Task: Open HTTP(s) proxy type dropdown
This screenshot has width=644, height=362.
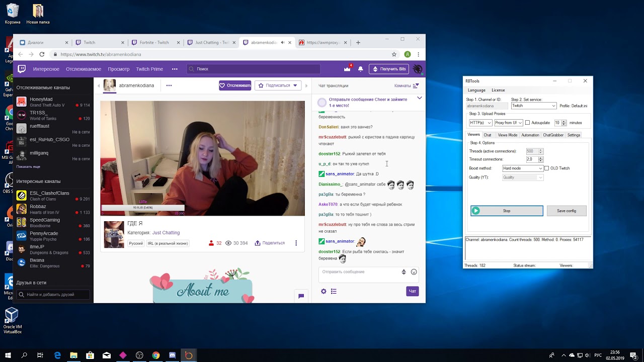Action: (x=480, y=123)
